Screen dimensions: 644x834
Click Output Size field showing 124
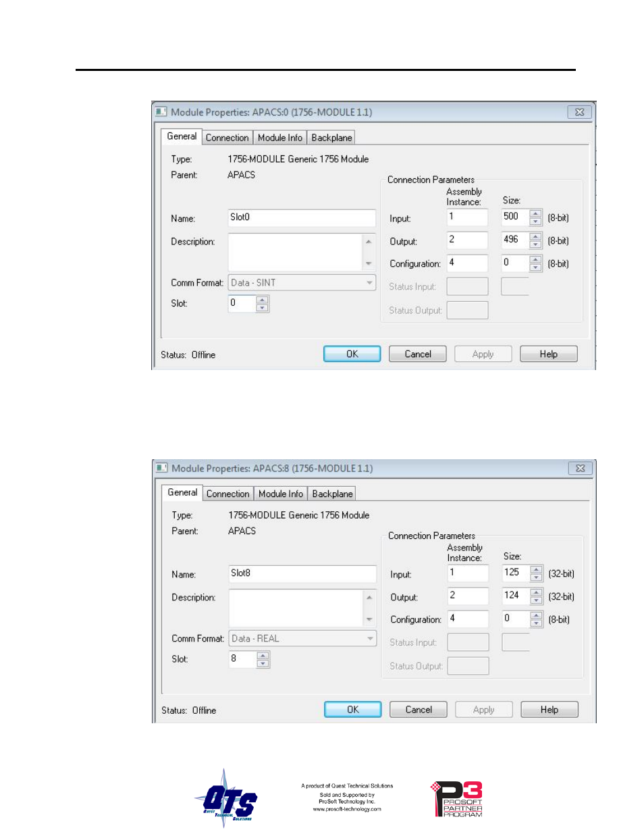point(516,596)
